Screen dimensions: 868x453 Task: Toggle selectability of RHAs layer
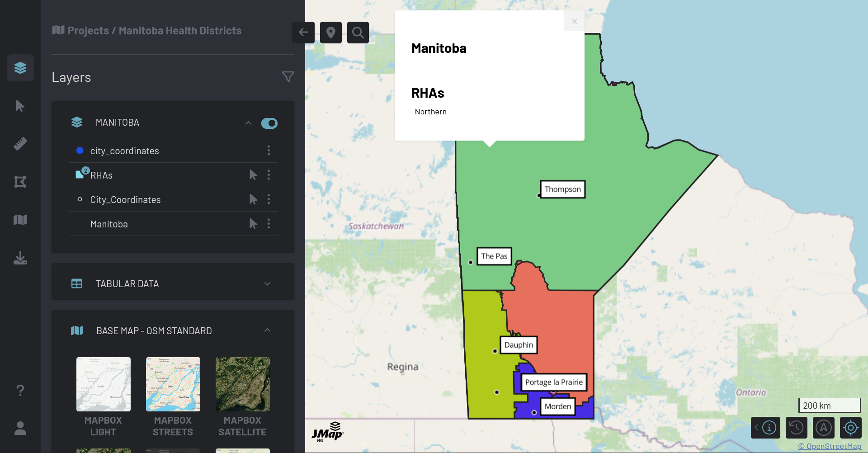(253, 175)
